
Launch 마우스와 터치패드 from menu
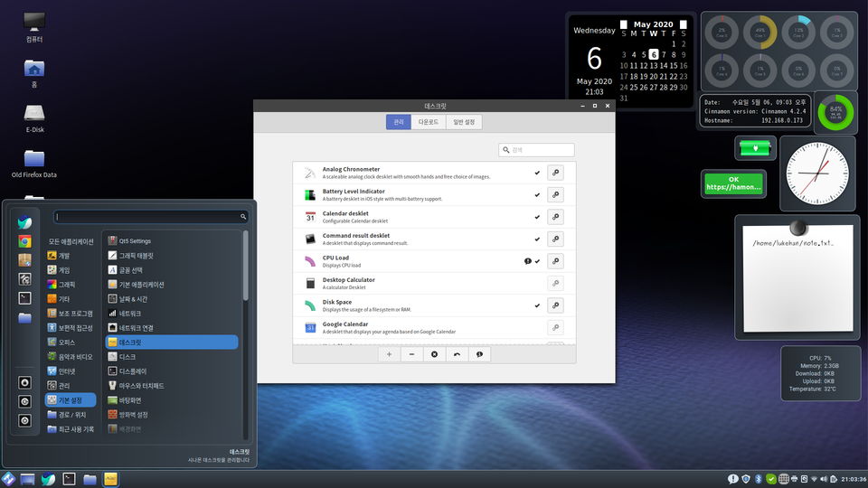pyautogui.click(x=172, y=386)
